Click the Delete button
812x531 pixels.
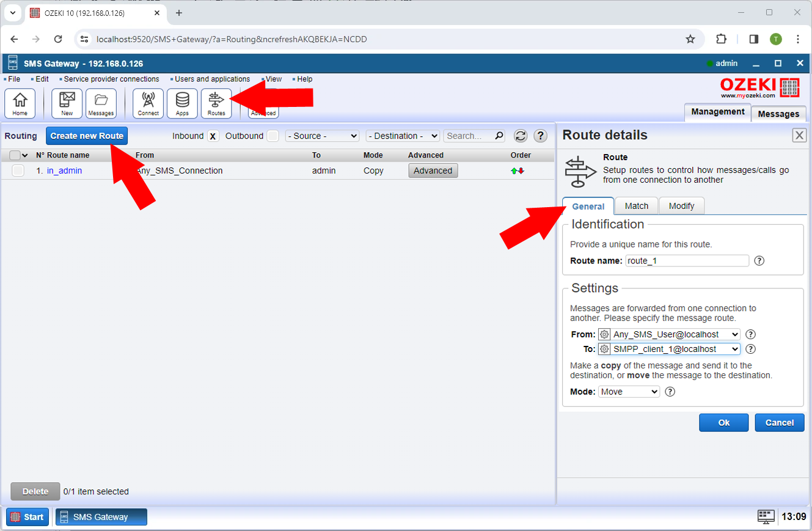pyautogui.click(x=35, y=491)
